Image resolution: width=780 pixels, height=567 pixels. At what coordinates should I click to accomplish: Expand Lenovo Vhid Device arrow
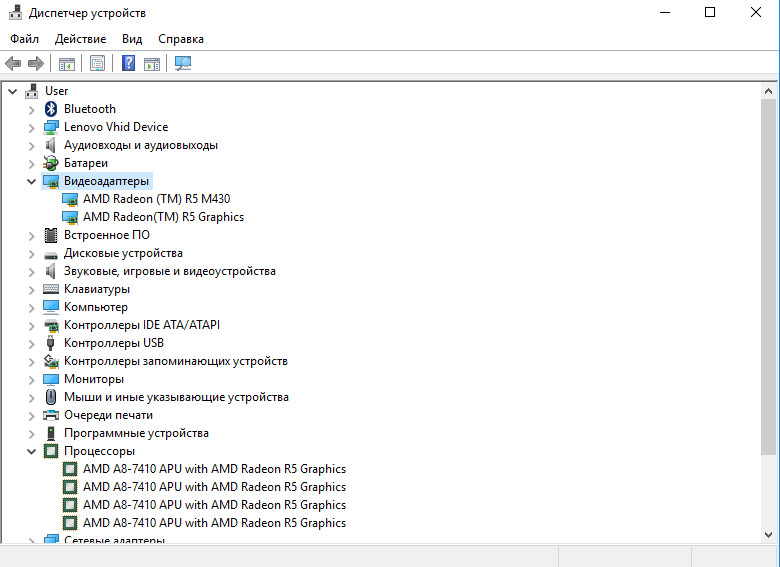tap(31, 128)
